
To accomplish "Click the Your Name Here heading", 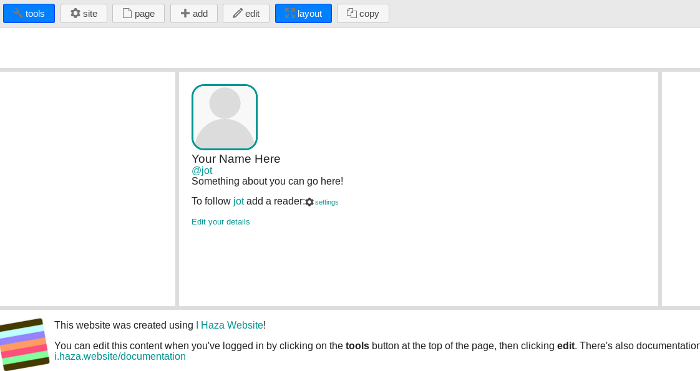I will [236, 159].
